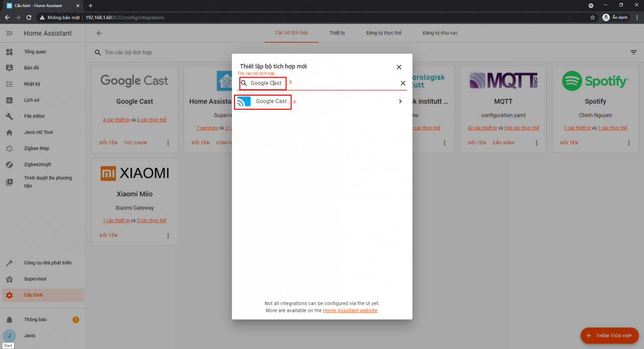This screenshot has width=644, height=349.
Task: Open File editor from sidebar
Action: [x=34, y=116]
